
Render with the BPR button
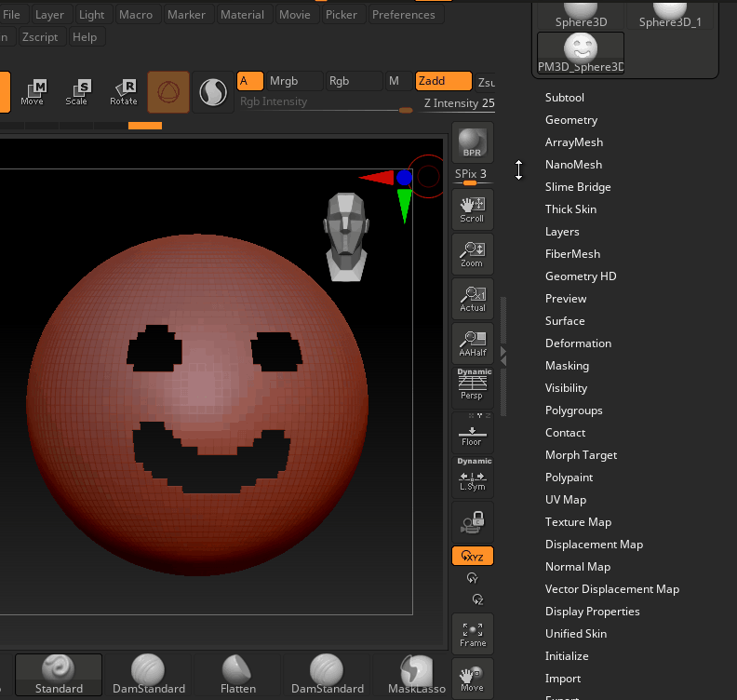click(473, 142)
